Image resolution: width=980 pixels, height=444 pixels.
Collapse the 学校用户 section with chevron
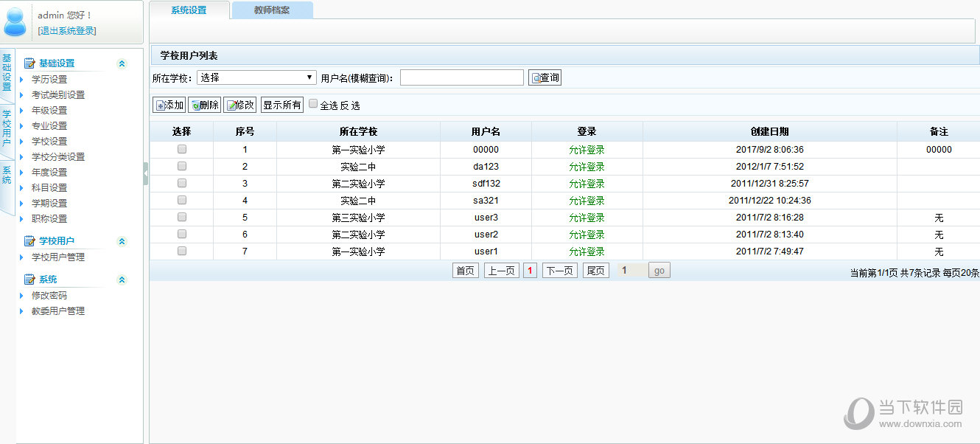122,242
